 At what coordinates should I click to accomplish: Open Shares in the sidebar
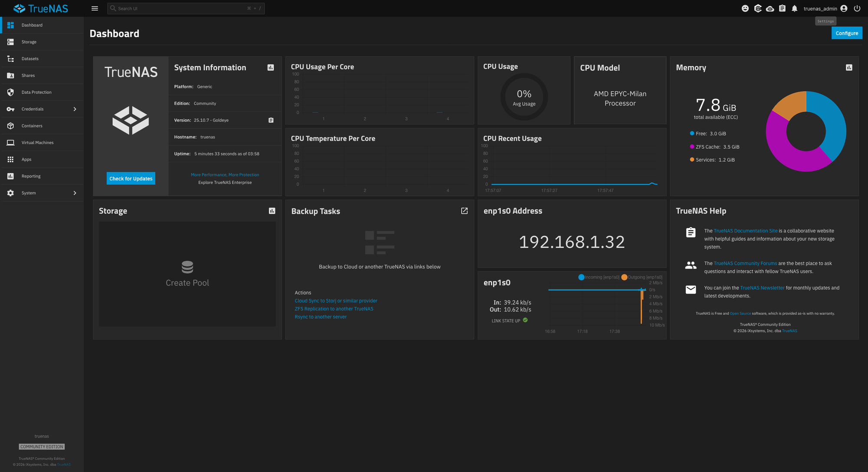(42, 75)
